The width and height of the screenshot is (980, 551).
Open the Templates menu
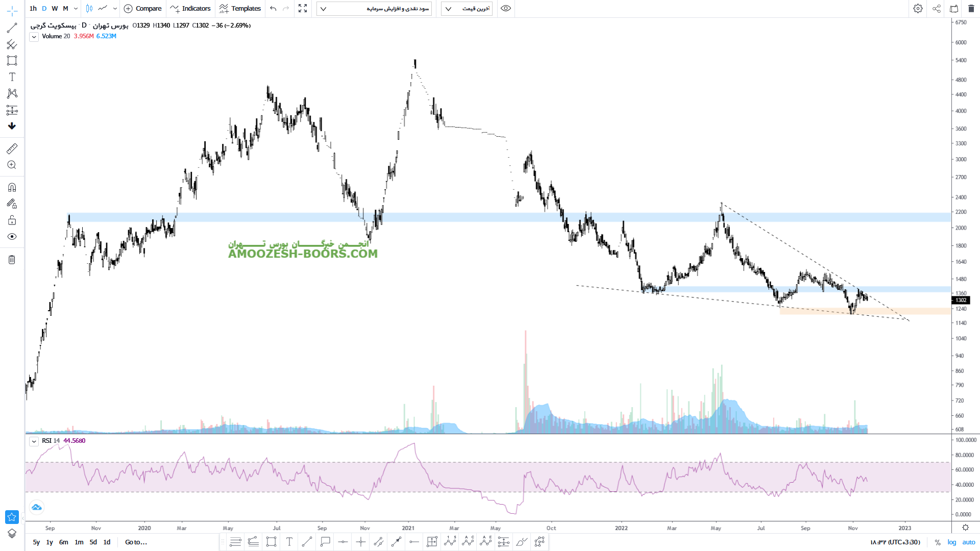240,9
